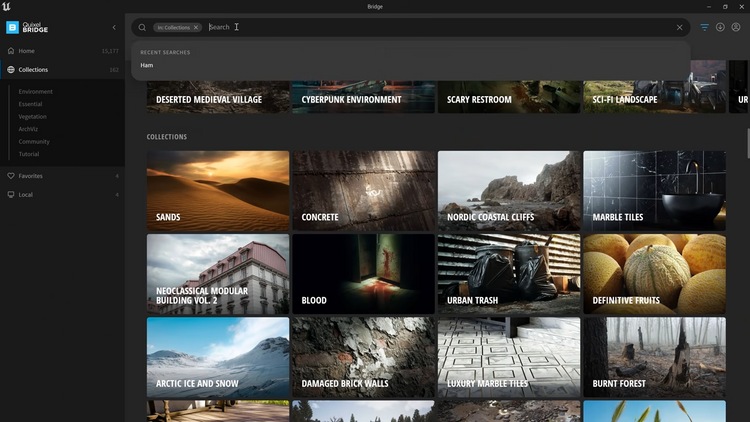Open the user account icon
The width and height of the screenshot is (750, 422).
coord(736,27)
